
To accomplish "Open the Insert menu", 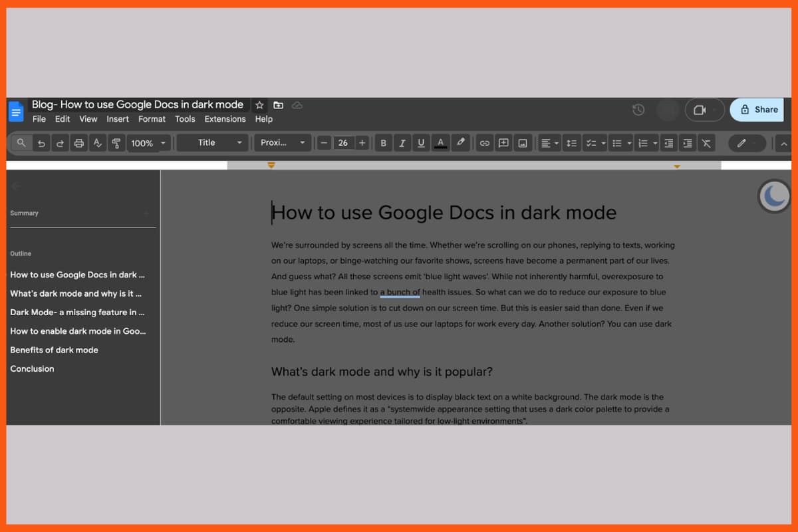I will (118, 119).
